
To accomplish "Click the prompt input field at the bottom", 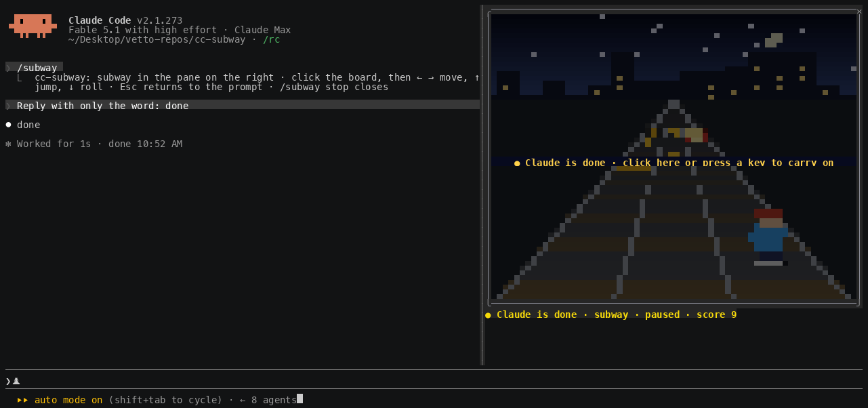I will pos(434,380).
